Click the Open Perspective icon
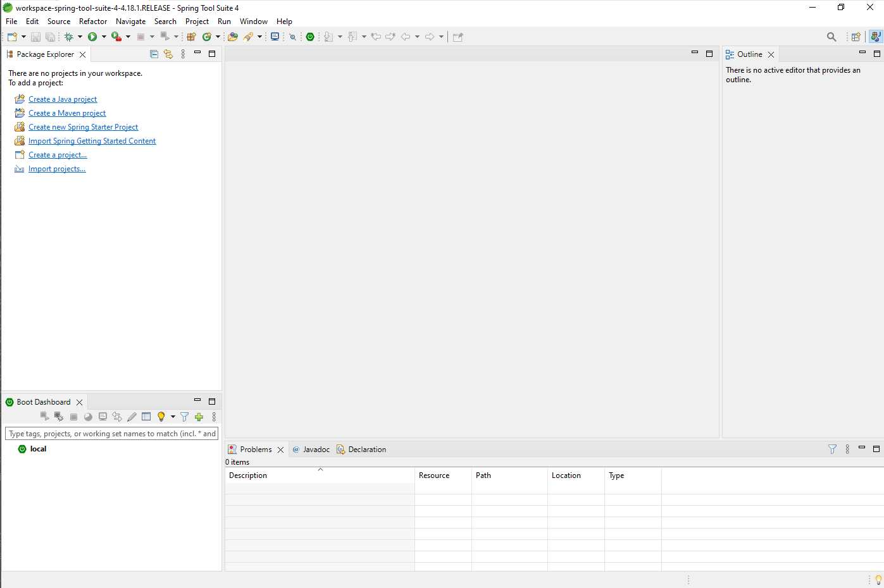The width and height of the screenshot is (884, 588). (856, 37)
